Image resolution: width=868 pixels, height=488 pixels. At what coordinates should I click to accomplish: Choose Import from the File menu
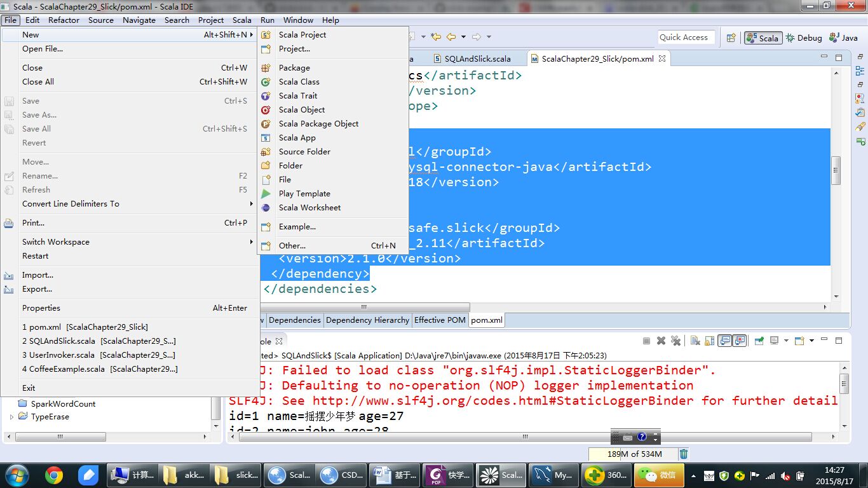coord(129,275)
